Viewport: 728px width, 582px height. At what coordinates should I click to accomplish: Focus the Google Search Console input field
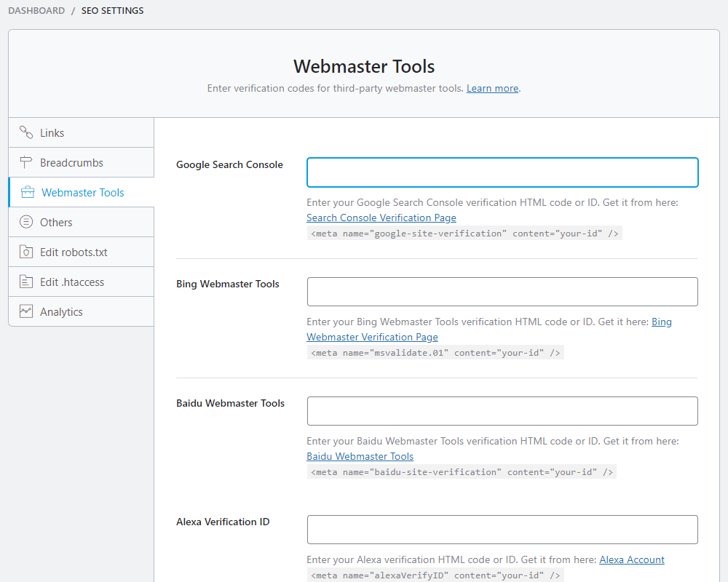502,172
